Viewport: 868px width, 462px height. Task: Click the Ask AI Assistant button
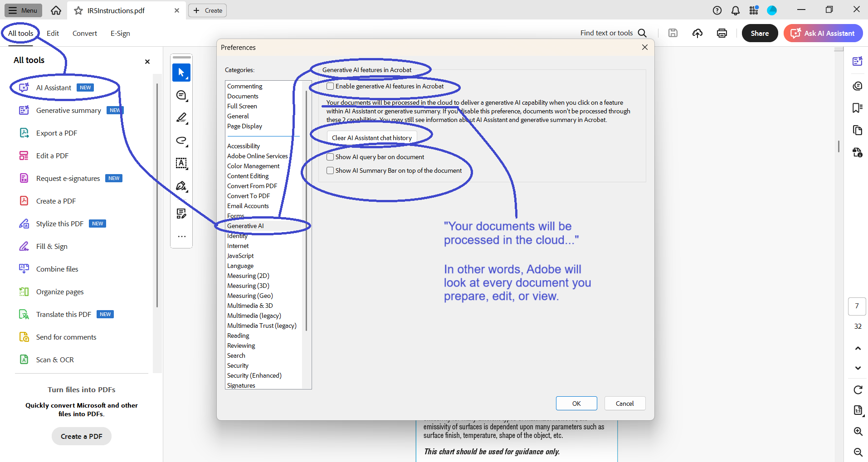click(x=823, y=33)
